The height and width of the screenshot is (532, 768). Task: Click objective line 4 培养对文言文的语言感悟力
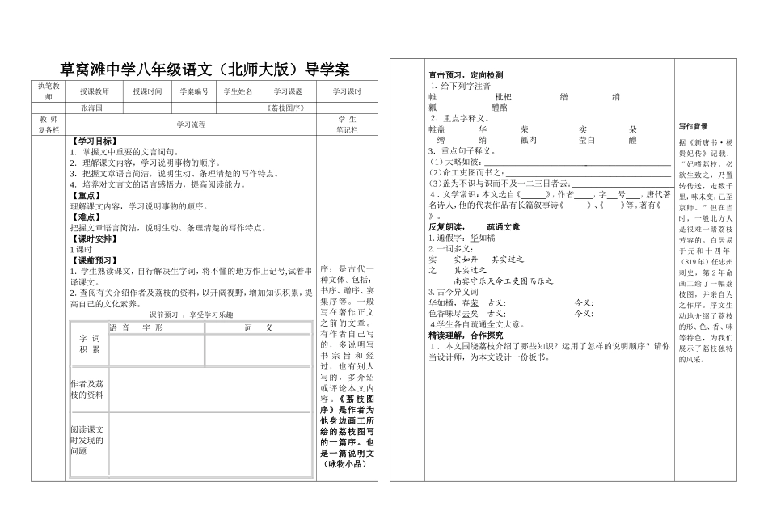[x=158, y=184]
